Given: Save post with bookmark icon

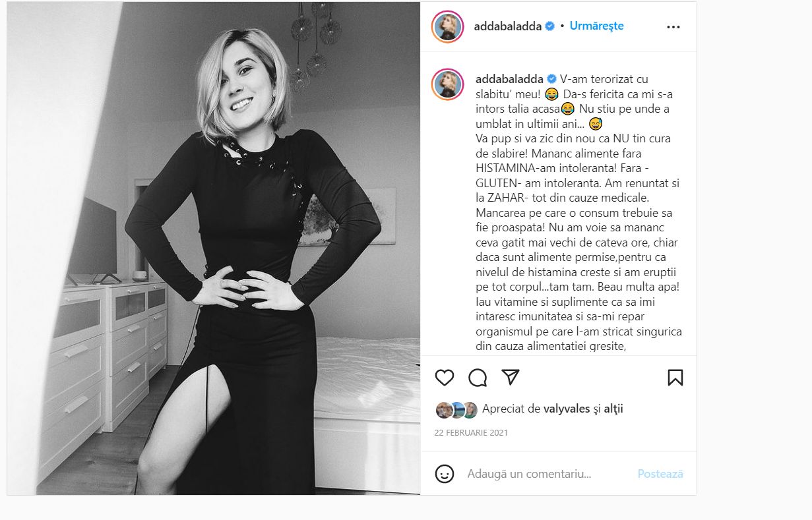Looking at the screenshot, I should (675, 378).
